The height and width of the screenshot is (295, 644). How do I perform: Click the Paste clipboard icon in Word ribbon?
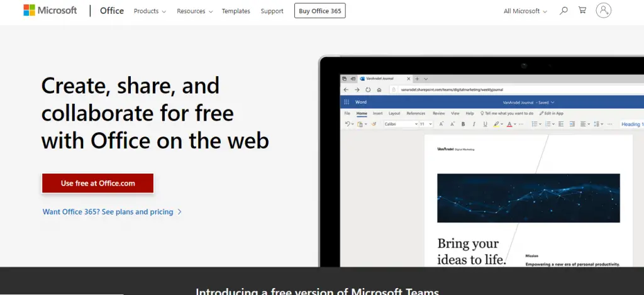360,125
